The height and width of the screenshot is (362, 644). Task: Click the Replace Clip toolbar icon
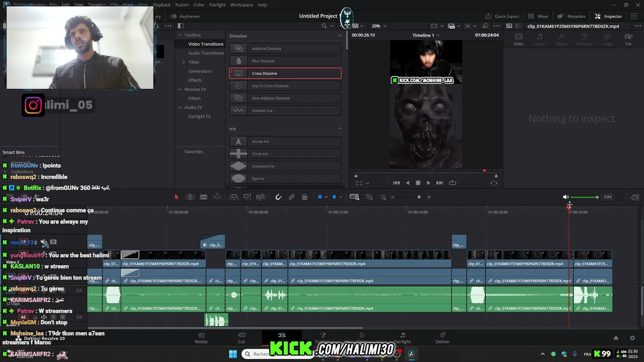point(262,197)
